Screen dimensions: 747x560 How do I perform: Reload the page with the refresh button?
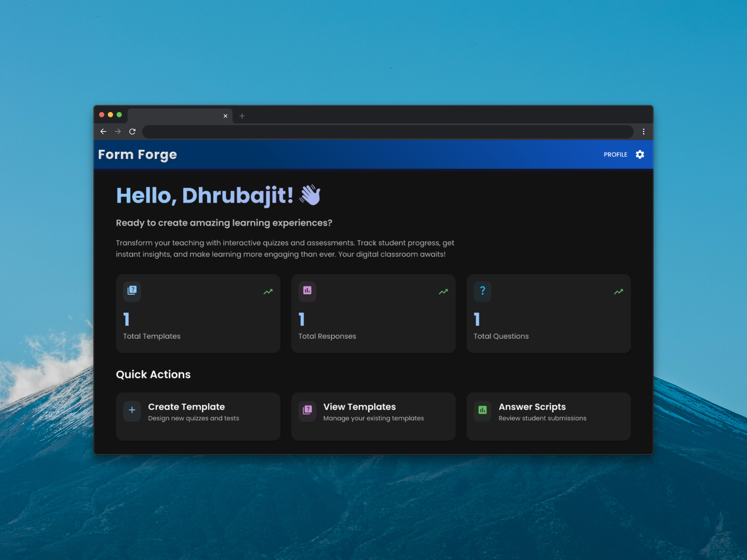point(132,131)
